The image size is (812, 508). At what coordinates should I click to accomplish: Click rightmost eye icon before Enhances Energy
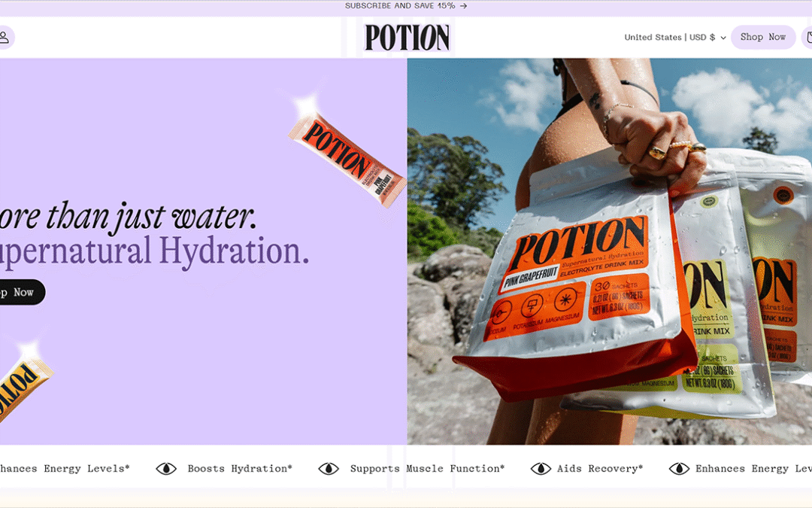[679, 469]
